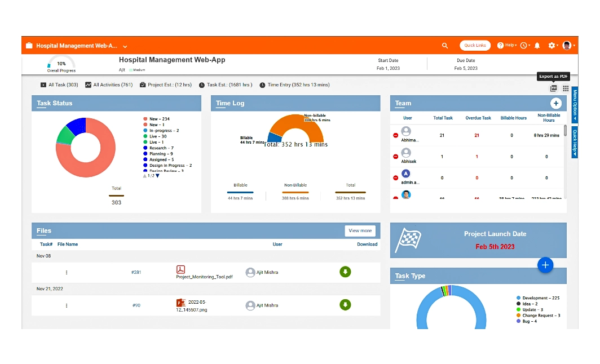The height and width of the screenshot is (364, 600).
Task: Switch to All Activities (761)
Action: 109,85
